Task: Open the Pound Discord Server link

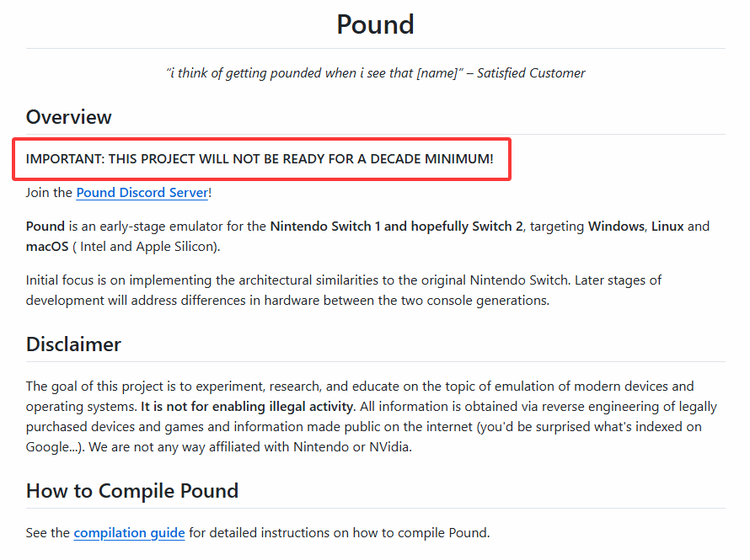Action: (142, 193)
